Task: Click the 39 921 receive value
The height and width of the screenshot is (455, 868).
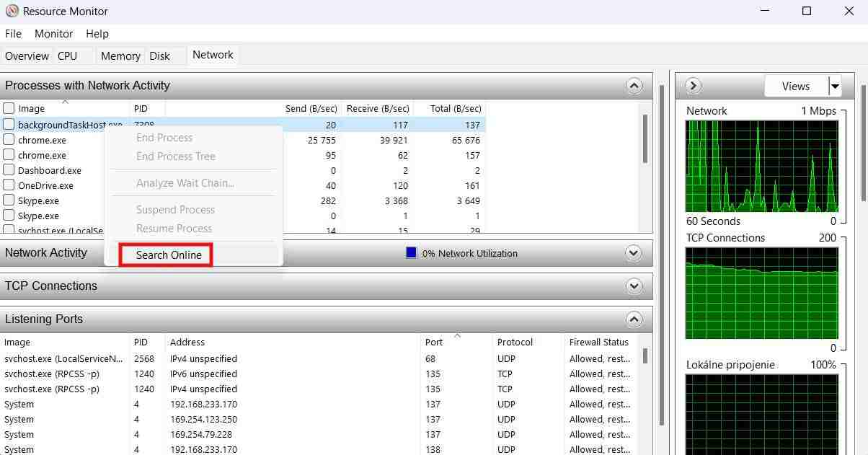Action: tap(394, 140)
